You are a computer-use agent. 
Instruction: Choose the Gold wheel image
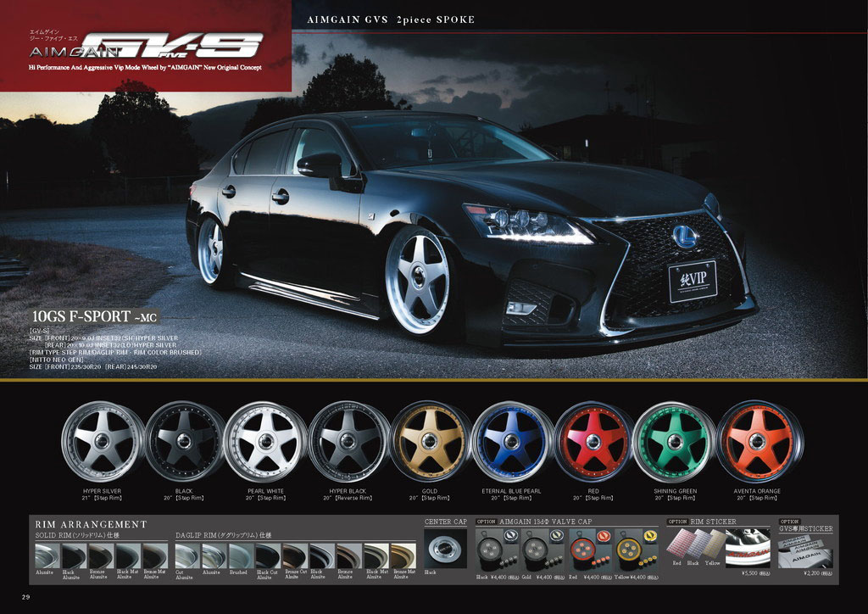(430, 441)
